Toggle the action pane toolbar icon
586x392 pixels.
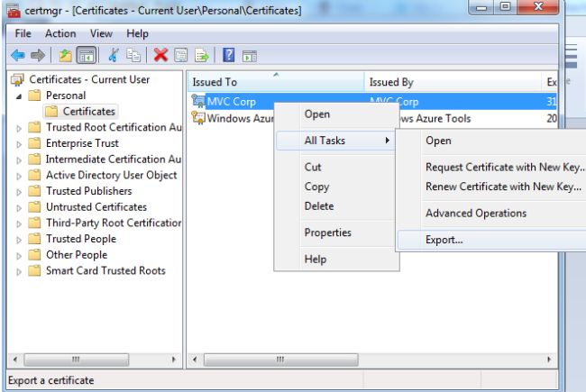coord(249,56)
